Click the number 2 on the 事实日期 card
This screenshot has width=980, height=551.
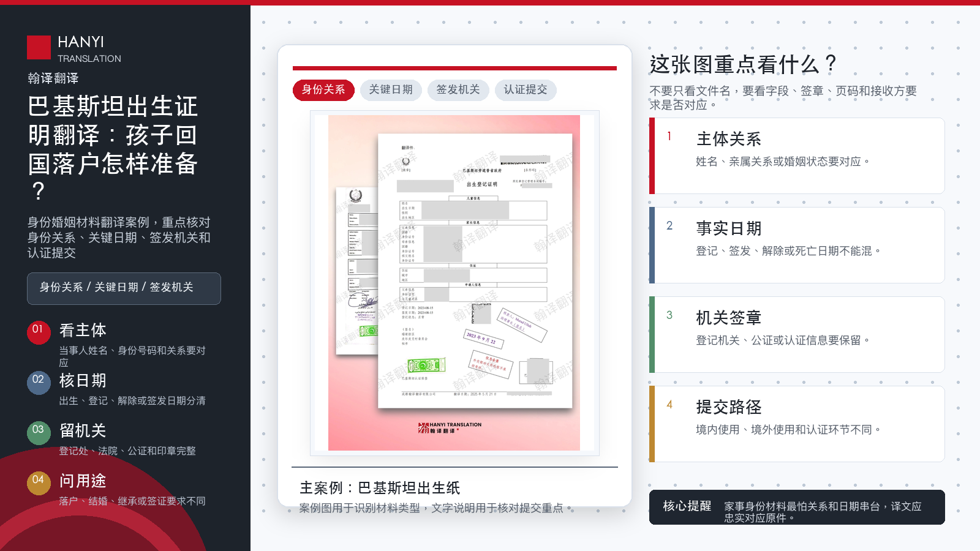click(669, 226)
